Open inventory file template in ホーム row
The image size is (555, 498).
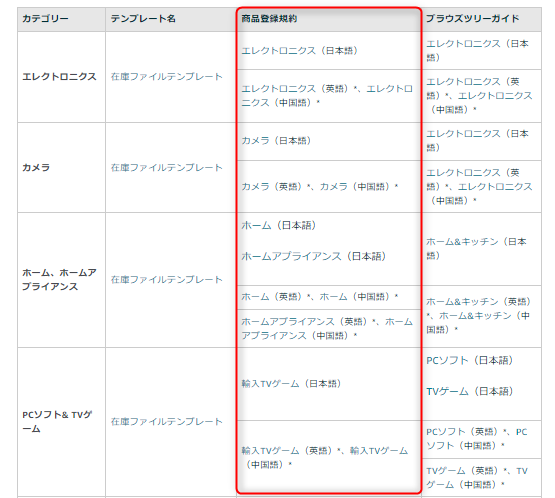(x=167, y=280)
